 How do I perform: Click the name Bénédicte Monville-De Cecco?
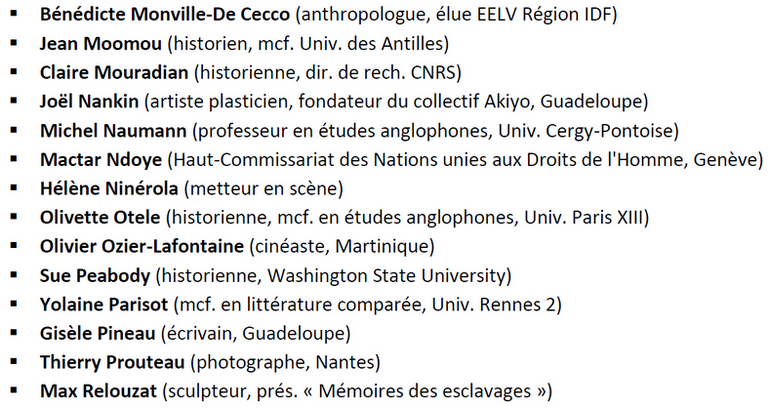(x=165, y=14)
